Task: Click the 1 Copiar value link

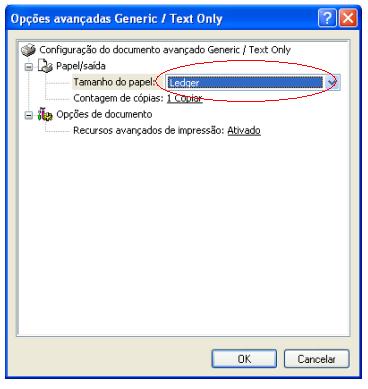Action: pos(184,98)
